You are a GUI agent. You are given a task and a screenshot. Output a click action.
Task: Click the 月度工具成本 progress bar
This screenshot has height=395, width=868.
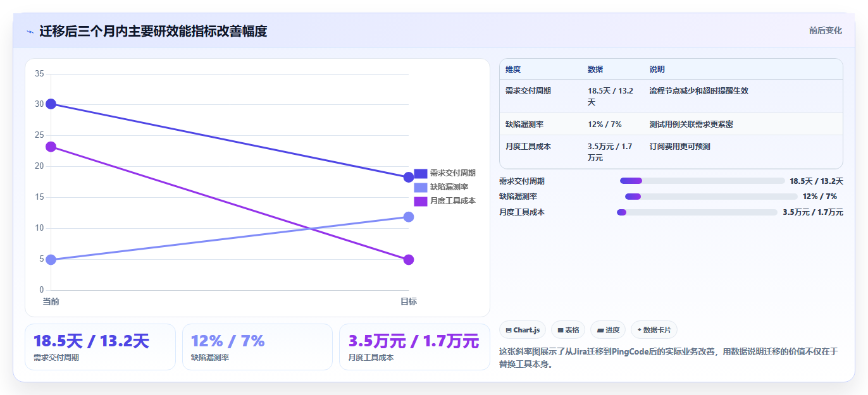697,212
